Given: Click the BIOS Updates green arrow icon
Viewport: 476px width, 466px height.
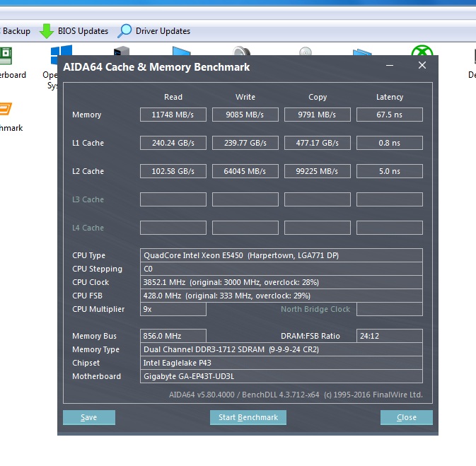Looking at the screenshot, I should click(47, 31).
